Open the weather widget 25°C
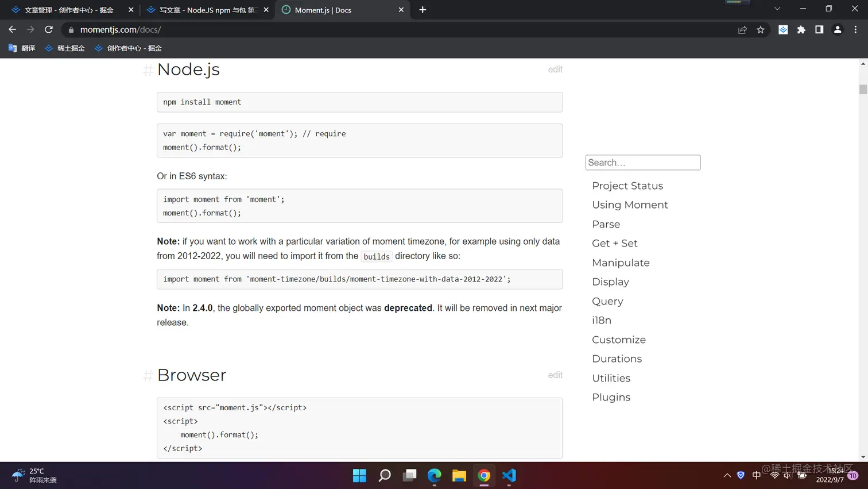The image size is (868, 489). [34, 476]
